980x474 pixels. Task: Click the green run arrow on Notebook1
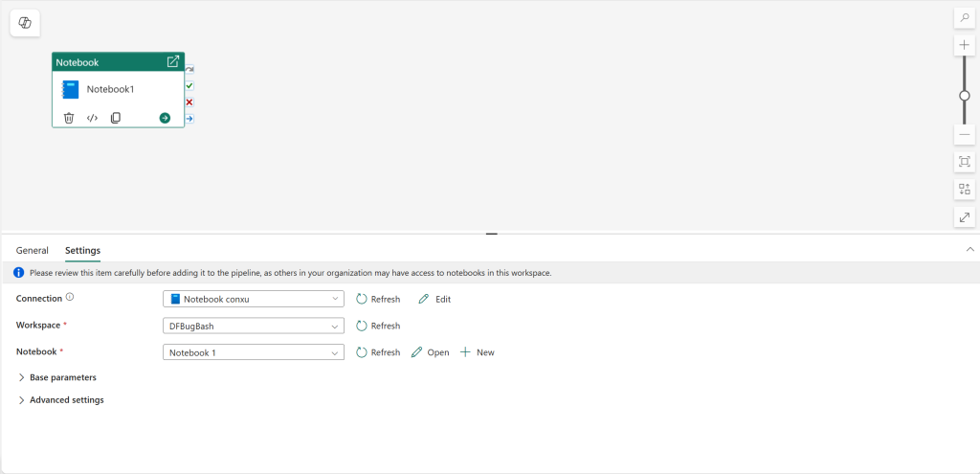[165, 118]
